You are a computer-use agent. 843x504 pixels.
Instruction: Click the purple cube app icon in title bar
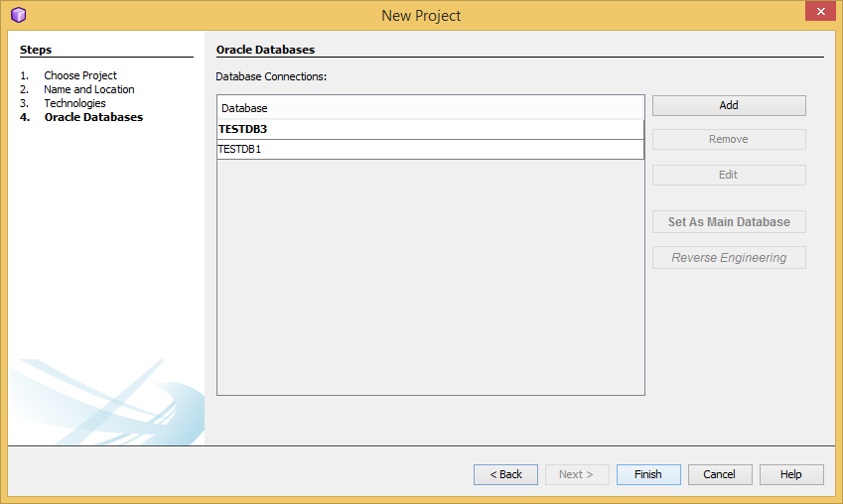18,15
